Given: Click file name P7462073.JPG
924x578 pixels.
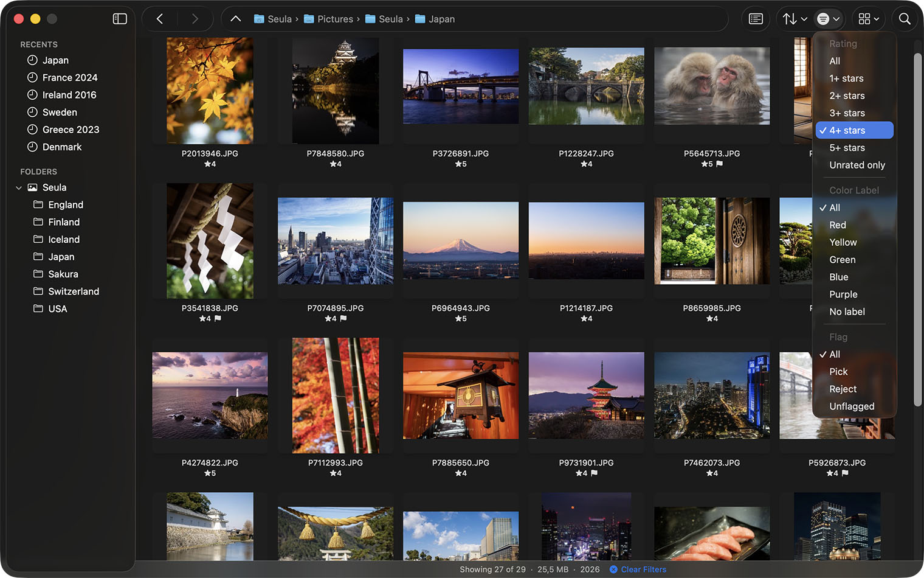Looking at the screenshot, I should click(712, 462).
